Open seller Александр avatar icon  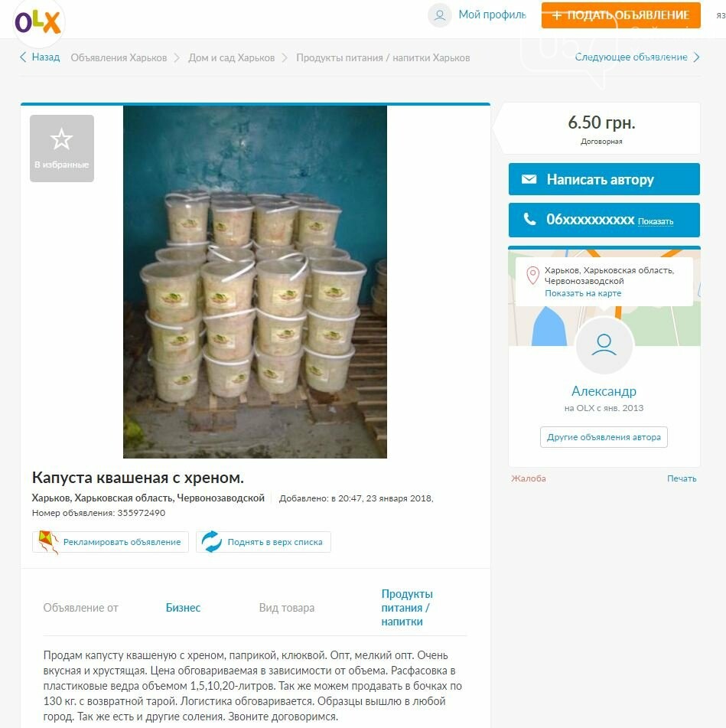tap(604, 345)
